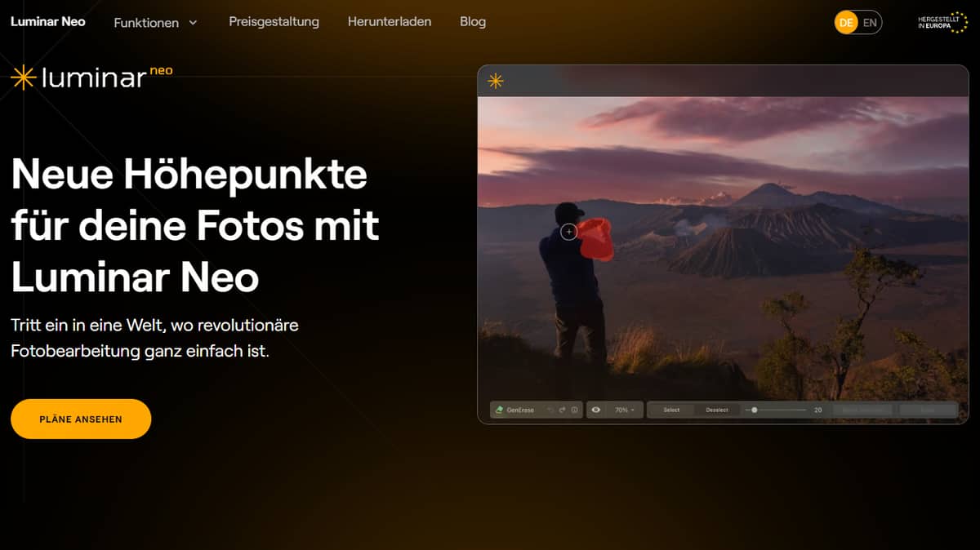Switch language to EN

coord(870,23)
